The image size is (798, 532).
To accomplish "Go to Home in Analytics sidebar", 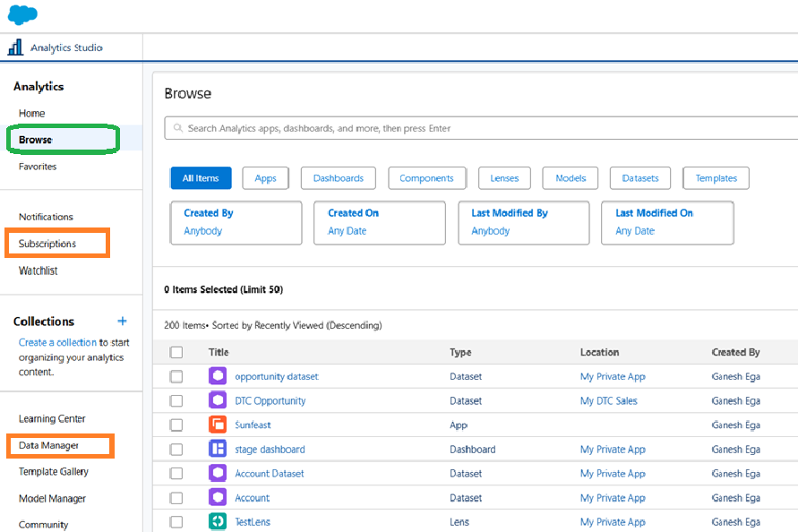I will coord(31,113).
